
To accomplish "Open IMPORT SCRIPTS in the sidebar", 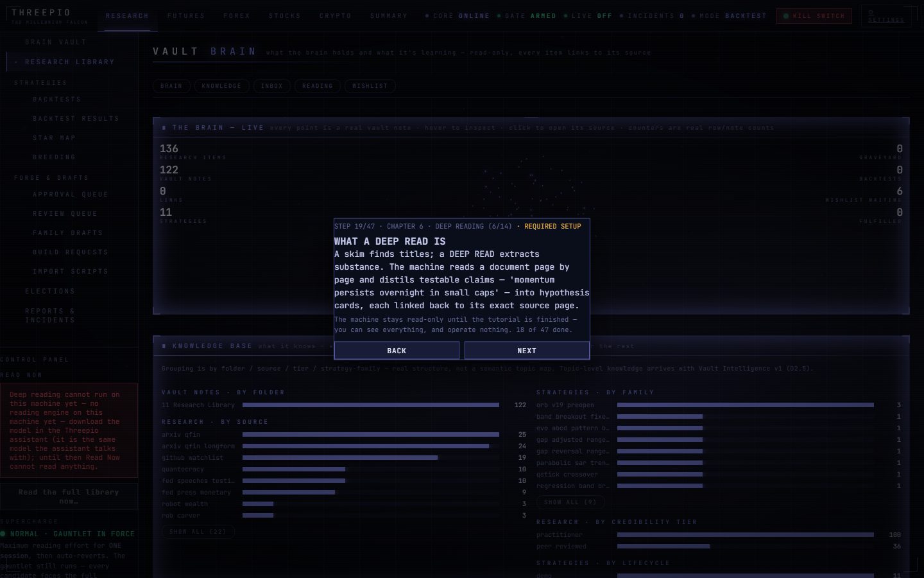I will click(x=71, y=272).
